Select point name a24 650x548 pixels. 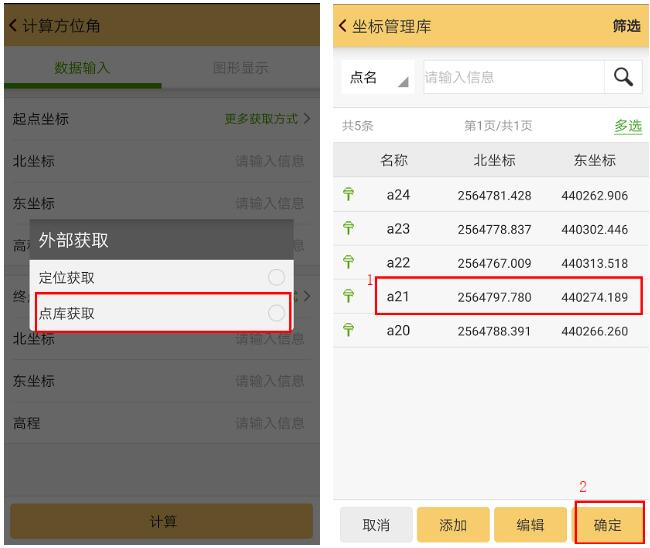(398, 194)
